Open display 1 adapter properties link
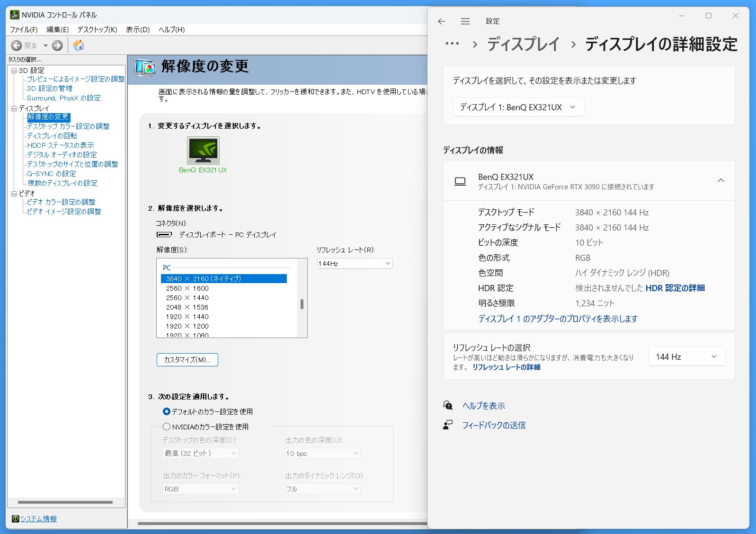This screenshot has height=534, width=756. (558, 319)
